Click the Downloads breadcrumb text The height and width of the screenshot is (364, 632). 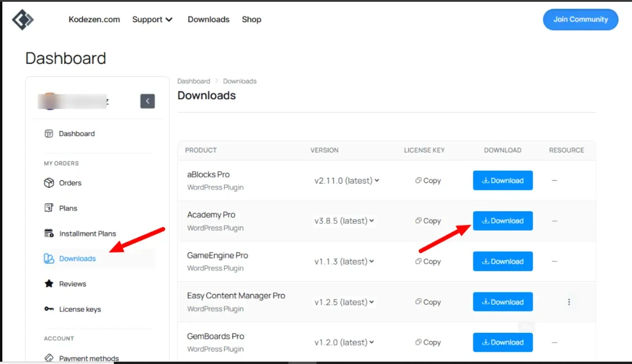[240, 81]
